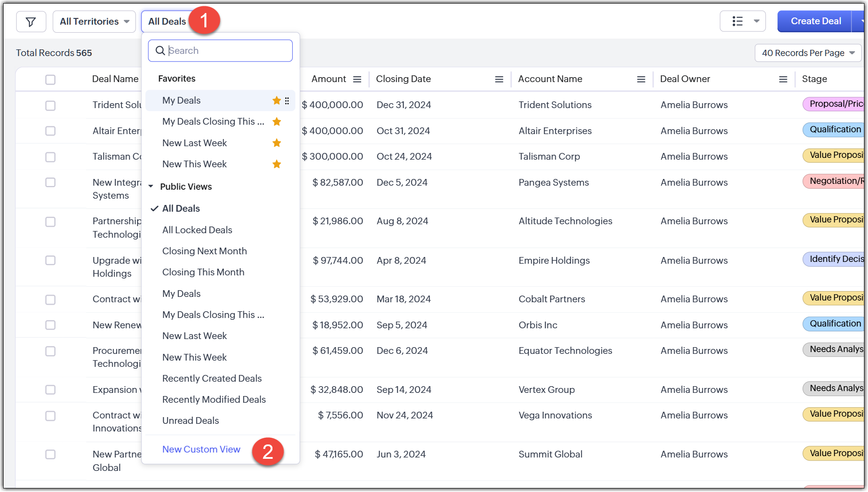Unfavorite star next to New Last Week
868x492 pixels.
276,143
